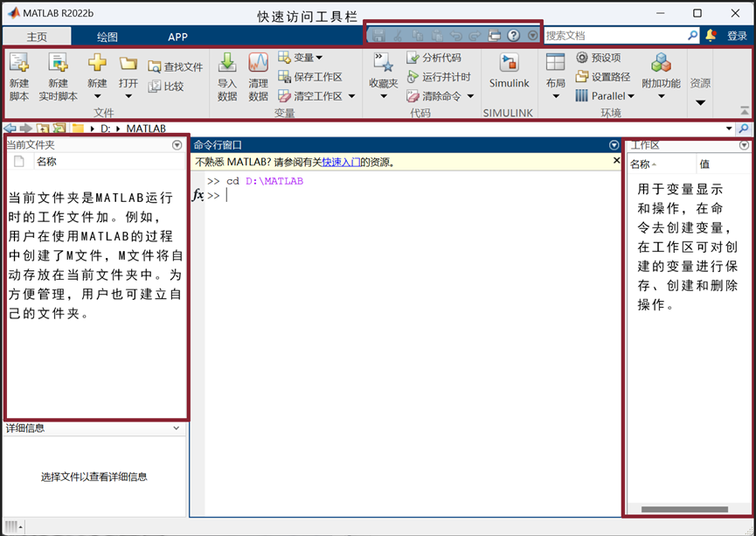Click the save icon in quick access toolbar
The width and height of the screenshot is (756, 536).
tap(378, 35)
